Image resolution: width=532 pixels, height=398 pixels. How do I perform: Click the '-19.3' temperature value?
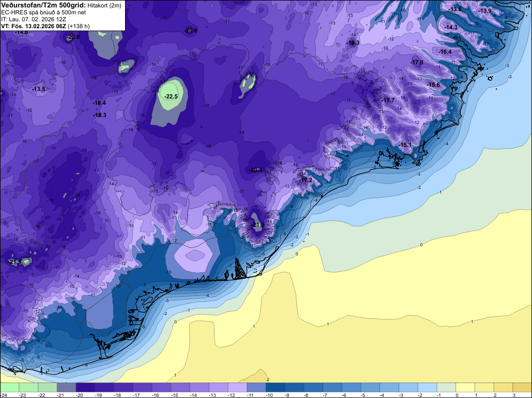pos(353,43)
